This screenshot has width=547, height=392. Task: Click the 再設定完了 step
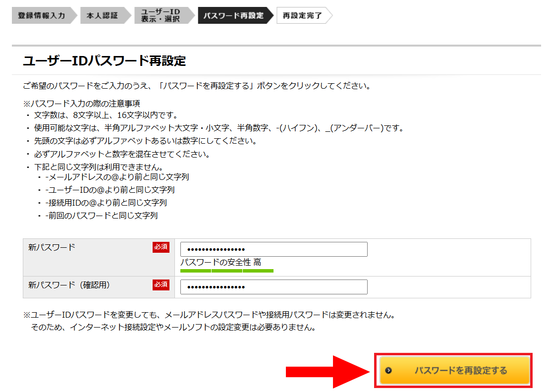(x=302, y=15)
